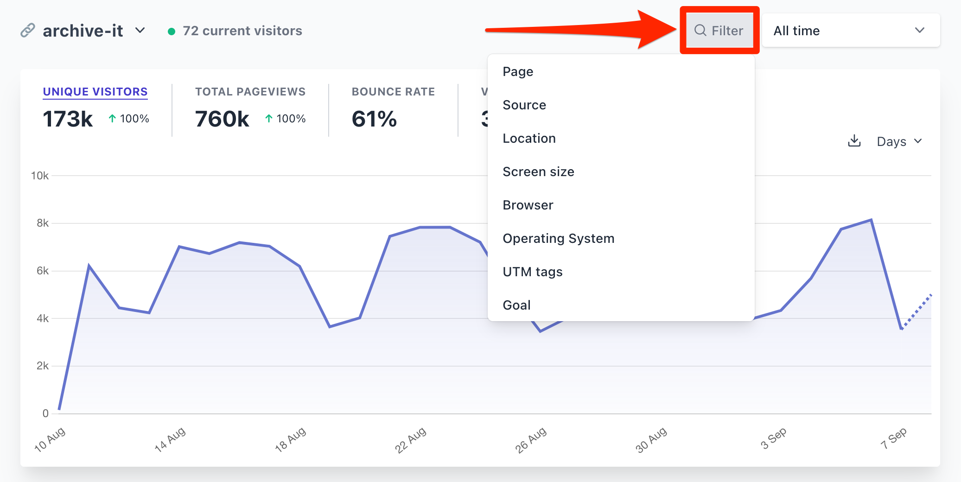Click the download export icon
This screenshot has width=980, height=482.
[854, 141]
